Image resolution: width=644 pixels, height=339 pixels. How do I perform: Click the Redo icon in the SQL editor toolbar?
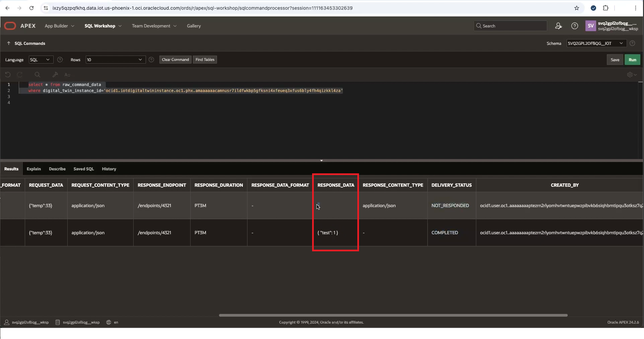pos(20,75)
